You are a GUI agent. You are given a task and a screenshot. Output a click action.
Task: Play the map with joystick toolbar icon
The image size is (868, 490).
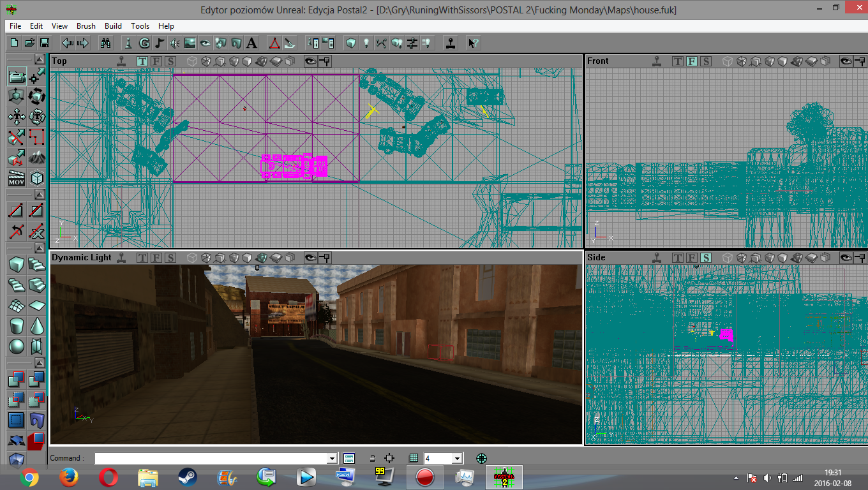pos(451,43)
